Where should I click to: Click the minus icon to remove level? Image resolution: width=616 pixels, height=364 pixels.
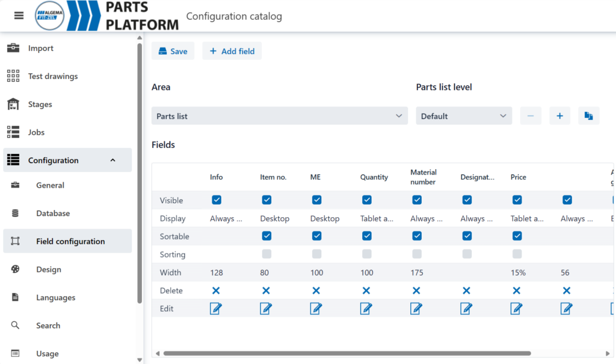click(x=530, y=116)
